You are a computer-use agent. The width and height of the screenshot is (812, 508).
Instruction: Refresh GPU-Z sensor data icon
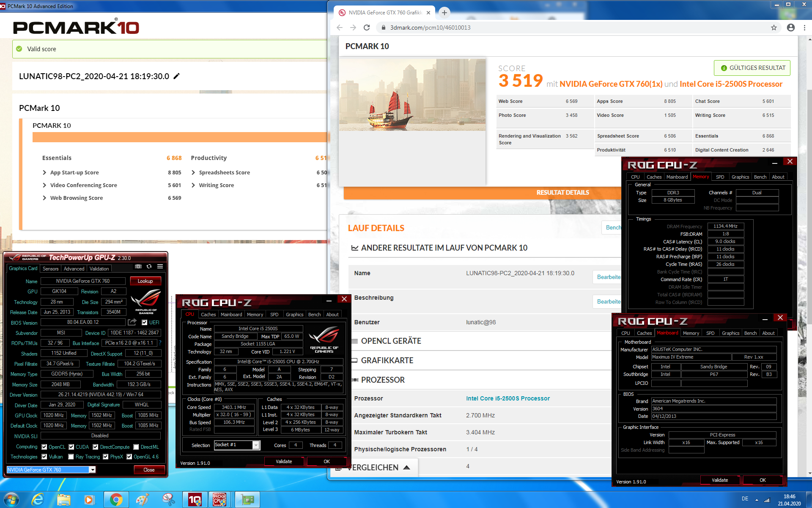pyautogui.click(x=149, y=266)
